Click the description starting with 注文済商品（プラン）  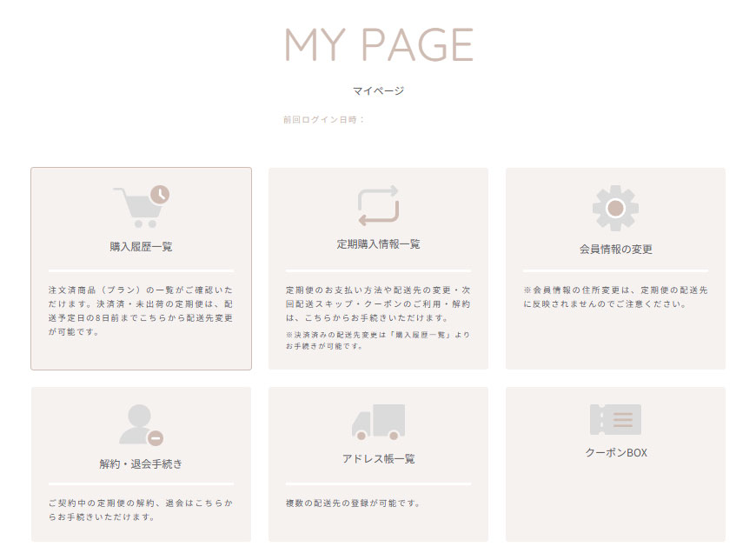tap(141, 310)
